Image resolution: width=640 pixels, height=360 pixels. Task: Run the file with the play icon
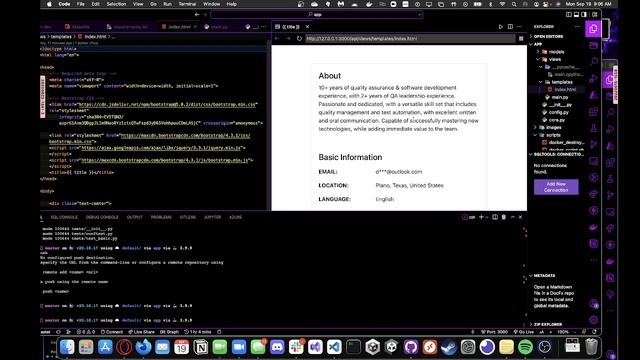(500, 27)
